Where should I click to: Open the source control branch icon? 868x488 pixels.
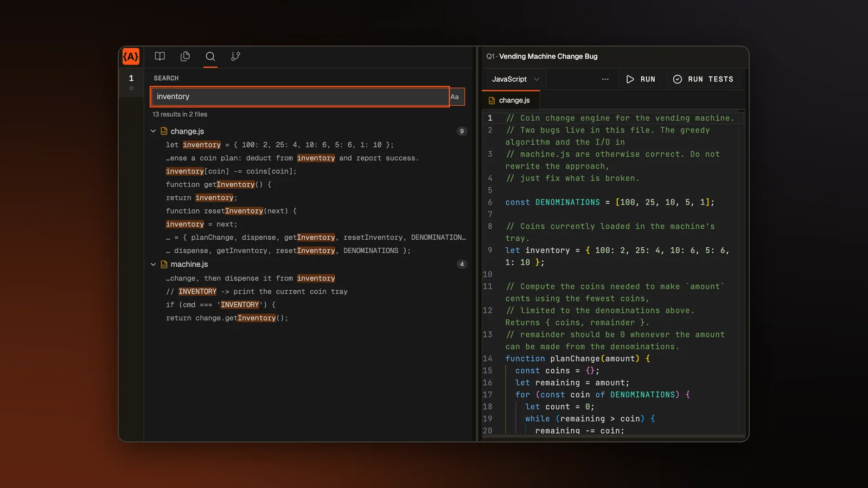(235, 56)
